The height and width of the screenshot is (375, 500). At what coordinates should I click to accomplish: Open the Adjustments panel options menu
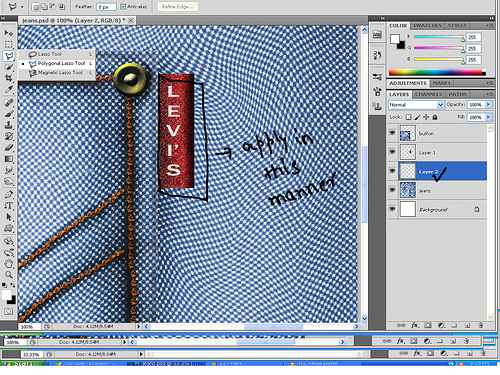coord(489,83)
